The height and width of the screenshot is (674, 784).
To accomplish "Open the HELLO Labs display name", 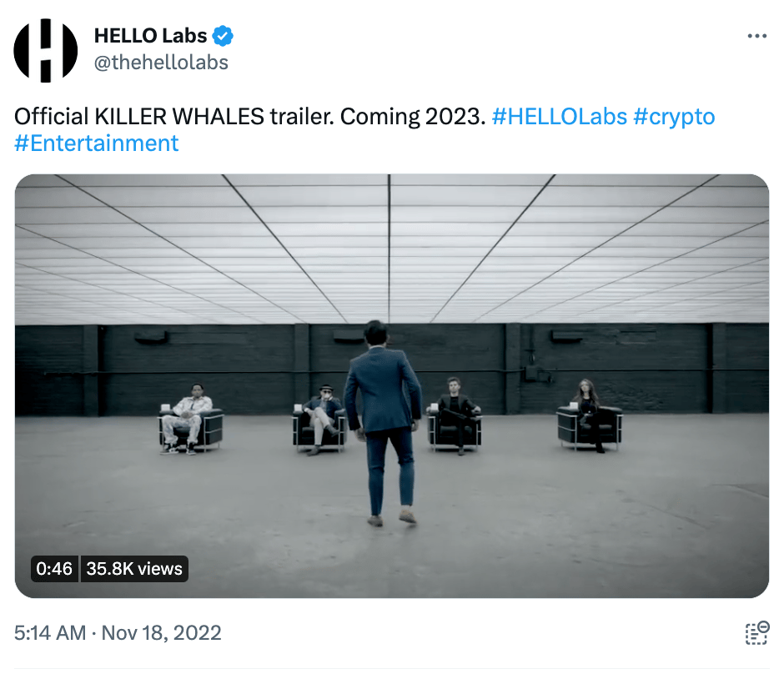I will click(x=150, y=36).
